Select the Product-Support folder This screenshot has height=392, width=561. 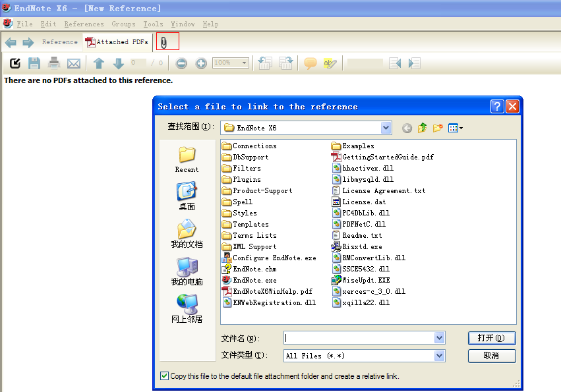coord(257,190)
